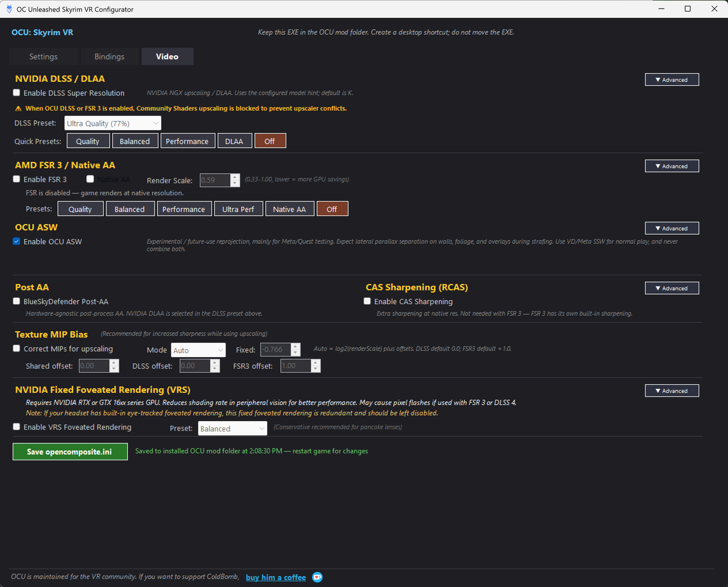
Task: Expand Advanced for AMD FSR 3 section
Action: click(672, 166)
